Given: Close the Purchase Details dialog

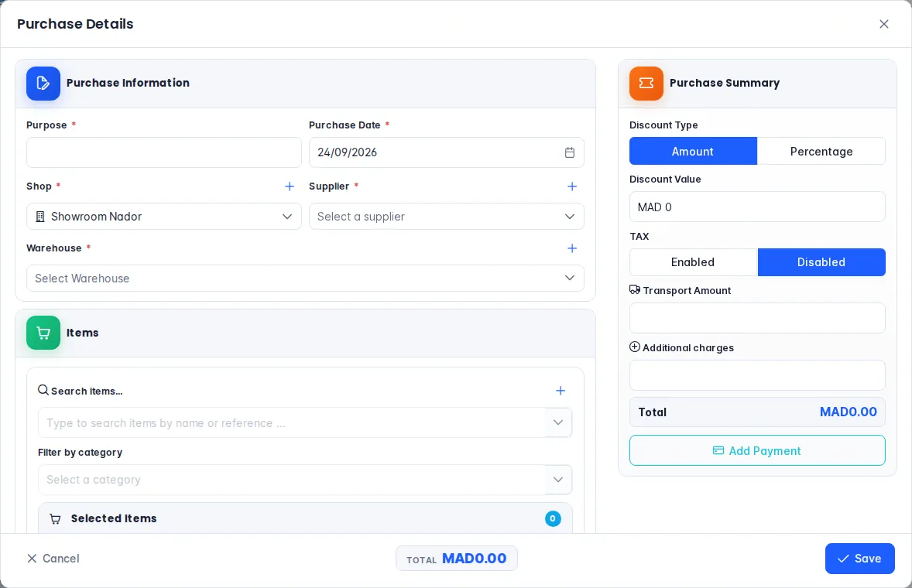Looking at the screenshot, I should tap(883, 24).
